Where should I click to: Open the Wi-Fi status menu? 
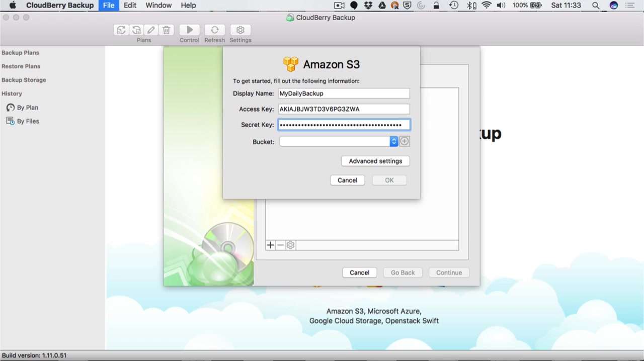pos(487,6)
